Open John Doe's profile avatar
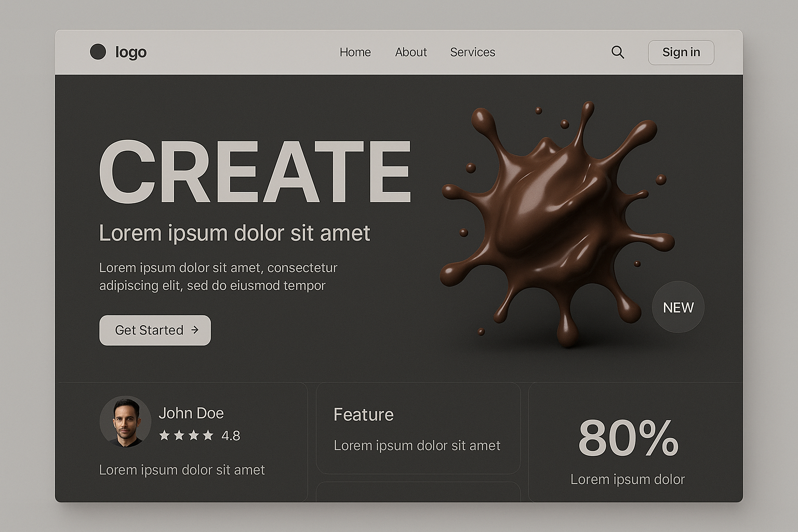Viewport: 798px width, 532px height. (x=125, y=421)
